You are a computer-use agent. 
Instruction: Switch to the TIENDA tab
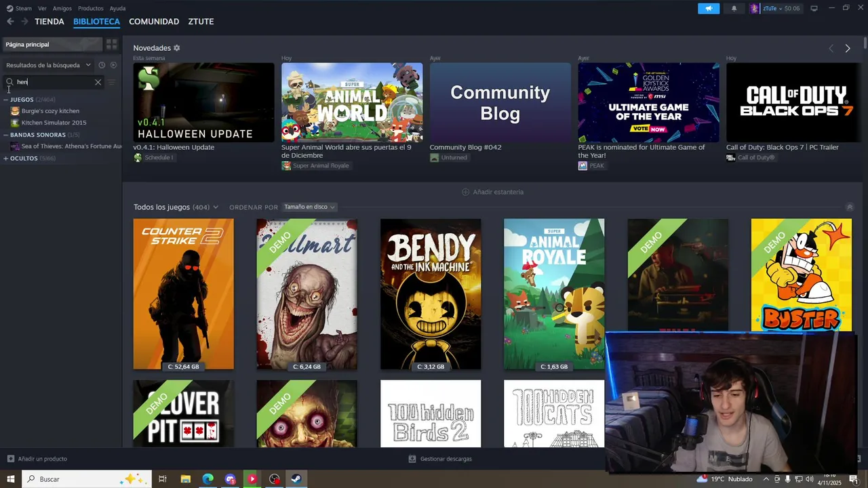click(50, 22)
